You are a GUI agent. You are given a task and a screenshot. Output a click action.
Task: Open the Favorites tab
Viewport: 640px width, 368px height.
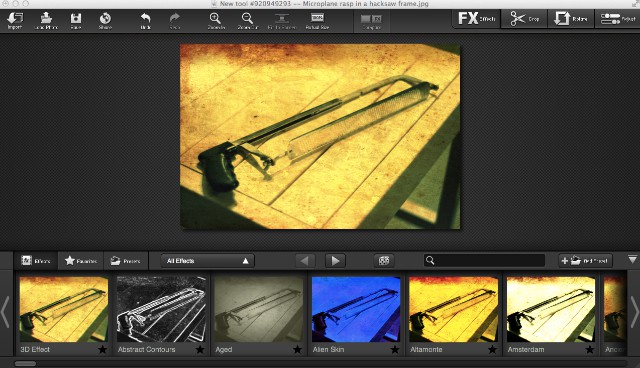click(x=80, y=261)
